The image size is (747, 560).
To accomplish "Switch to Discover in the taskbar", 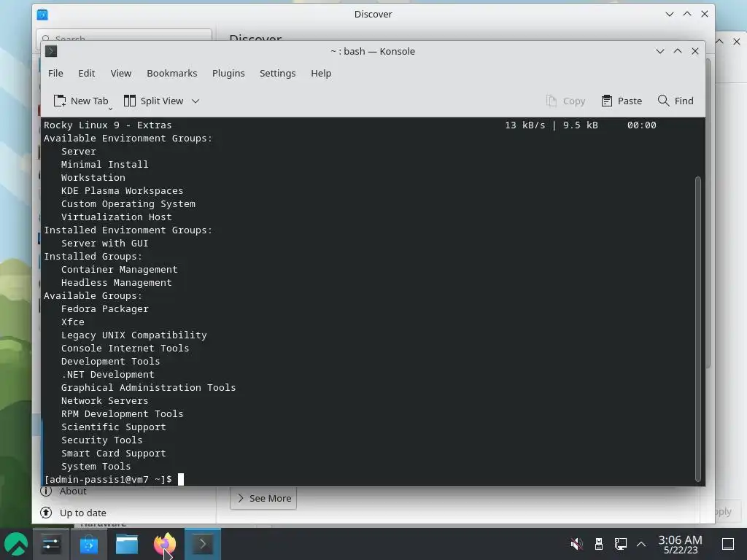I will point(89,544).
